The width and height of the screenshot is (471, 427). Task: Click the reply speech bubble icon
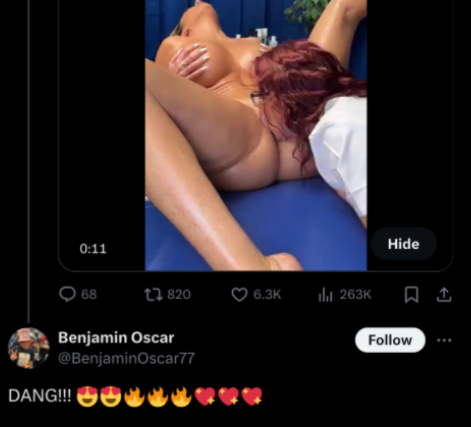(x=67, y=294)
